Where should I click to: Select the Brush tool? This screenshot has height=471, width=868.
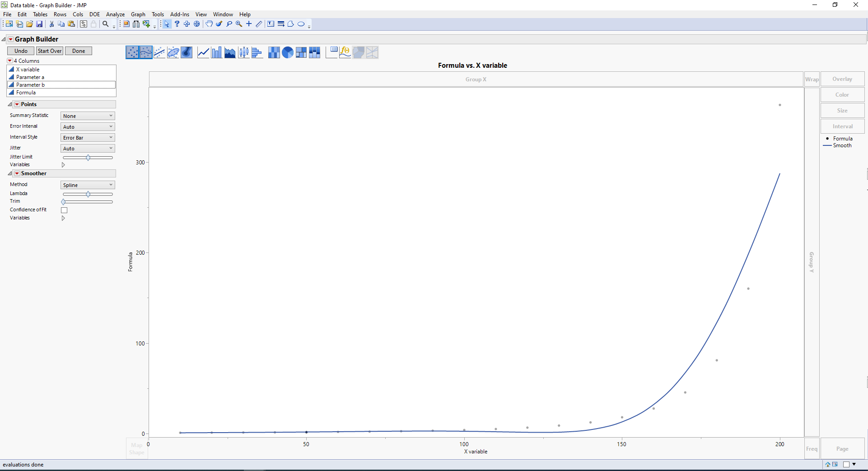219,24
